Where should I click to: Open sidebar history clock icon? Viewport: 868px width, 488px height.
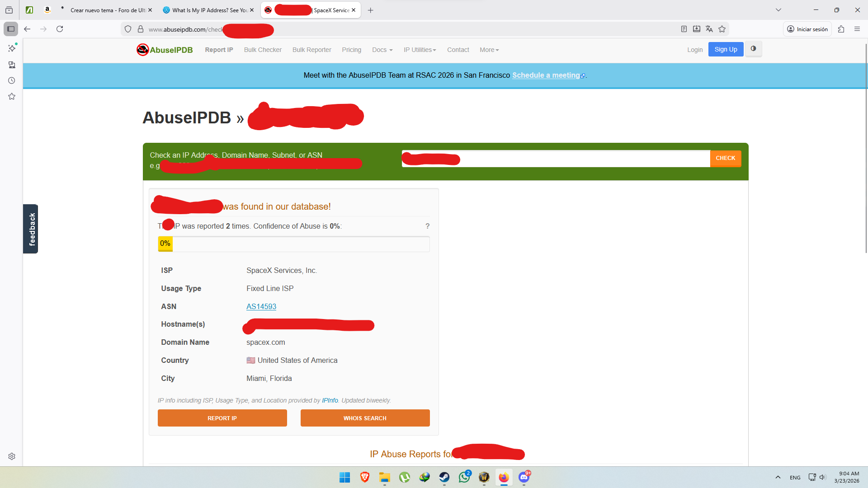(x=12, y=80)
